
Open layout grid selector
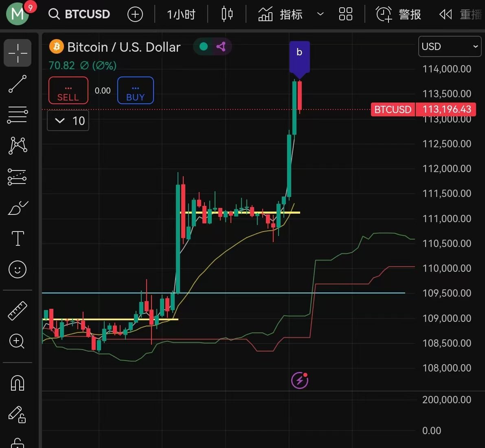tap(345, 14)
